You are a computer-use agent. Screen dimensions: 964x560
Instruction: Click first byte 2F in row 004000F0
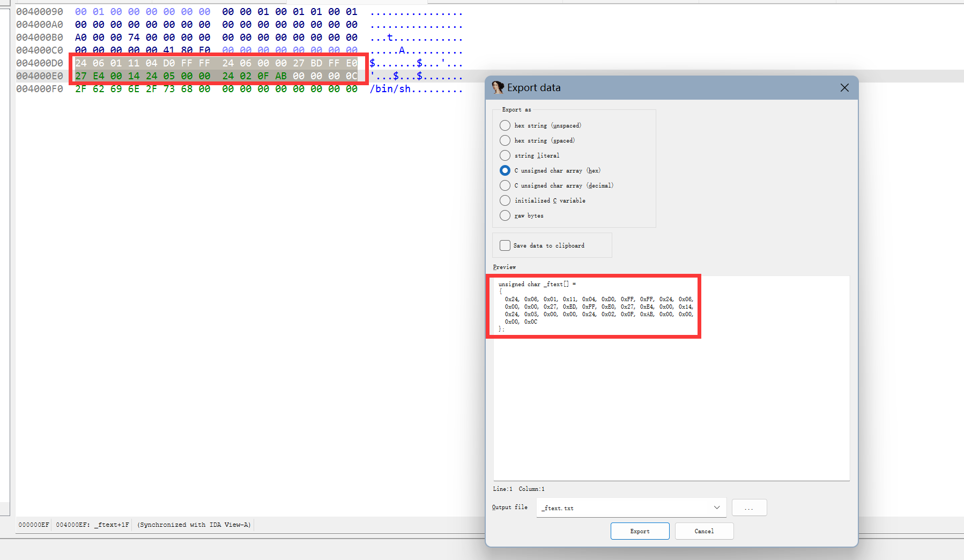81,89
